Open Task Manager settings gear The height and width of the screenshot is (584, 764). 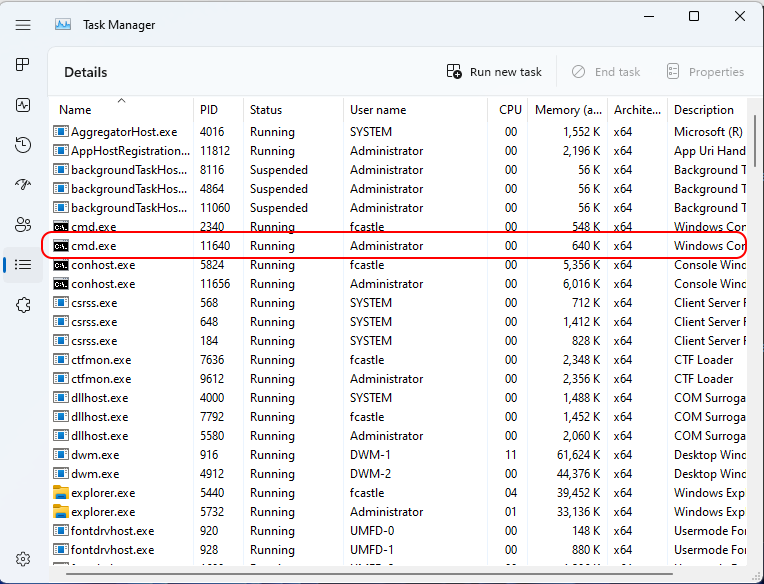tap(23, 559)
